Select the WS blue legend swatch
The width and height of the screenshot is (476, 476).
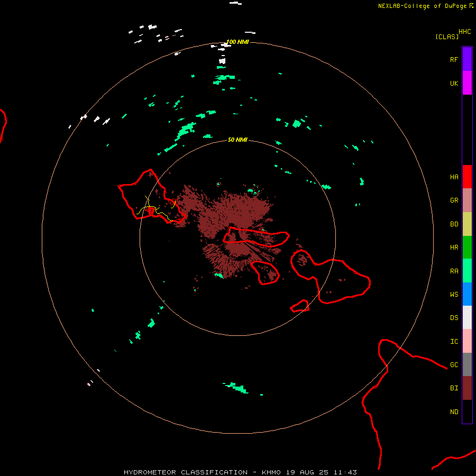coord(467,294)
